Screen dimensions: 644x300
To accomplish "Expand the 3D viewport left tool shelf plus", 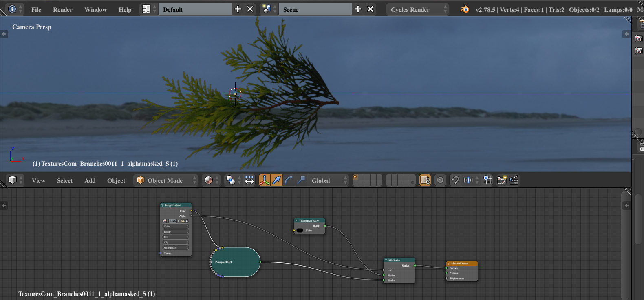I will click(4, 34).
